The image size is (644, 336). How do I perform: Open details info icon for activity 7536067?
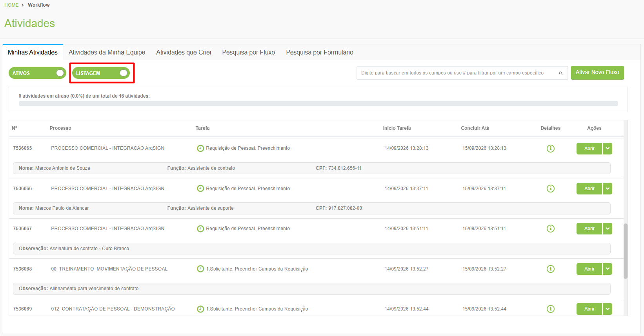551,229
